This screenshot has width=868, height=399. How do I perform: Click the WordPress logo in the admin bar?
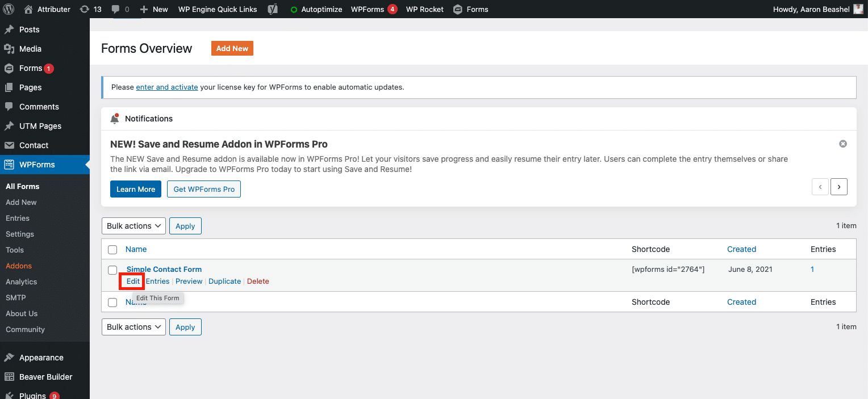(9, 9)
